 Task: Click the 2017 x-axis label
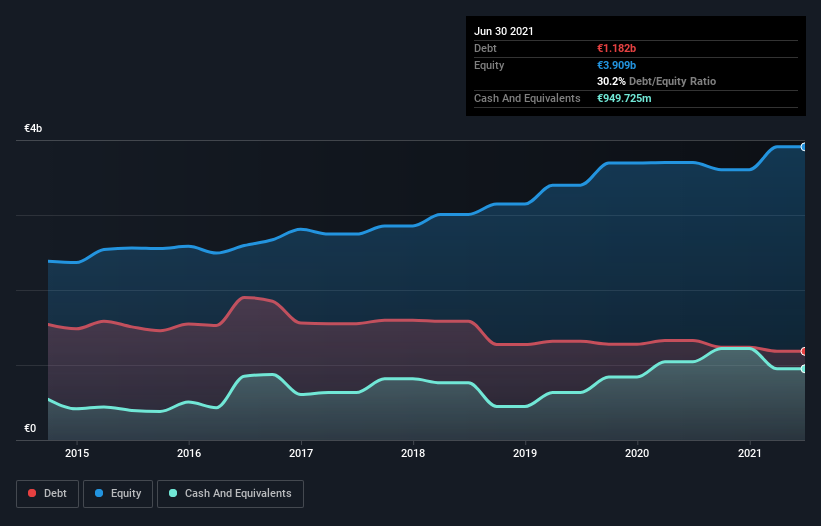coord(301,453)
